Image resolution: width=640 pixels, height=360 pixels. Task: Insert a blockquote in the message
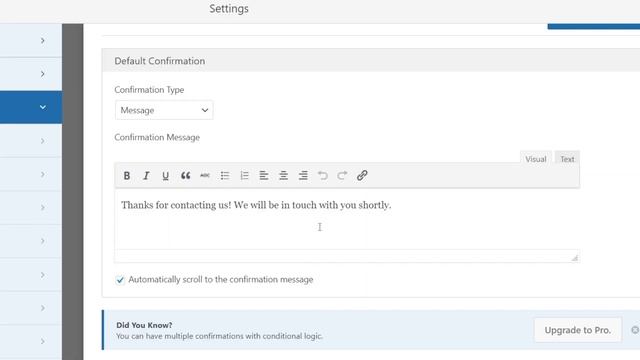[x=185, y=176]
